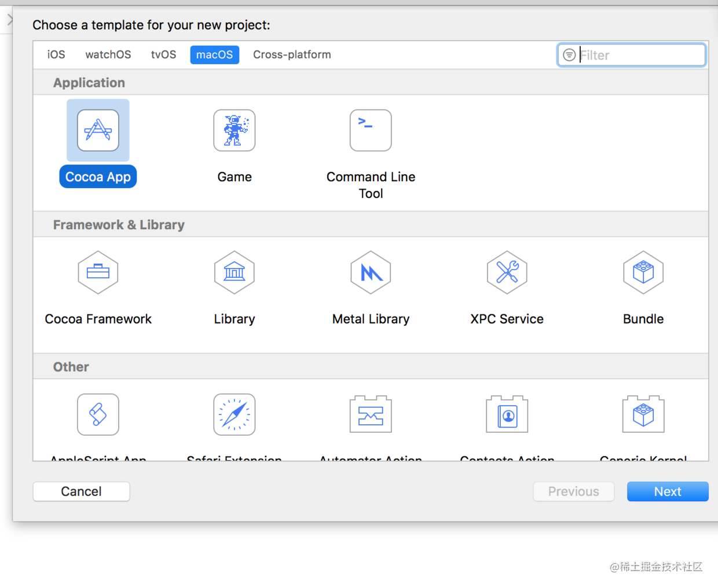718x588 pixels.
Task: Select the Cocoa App template icon
Action: pyautogui.click(x=98, y=130)
